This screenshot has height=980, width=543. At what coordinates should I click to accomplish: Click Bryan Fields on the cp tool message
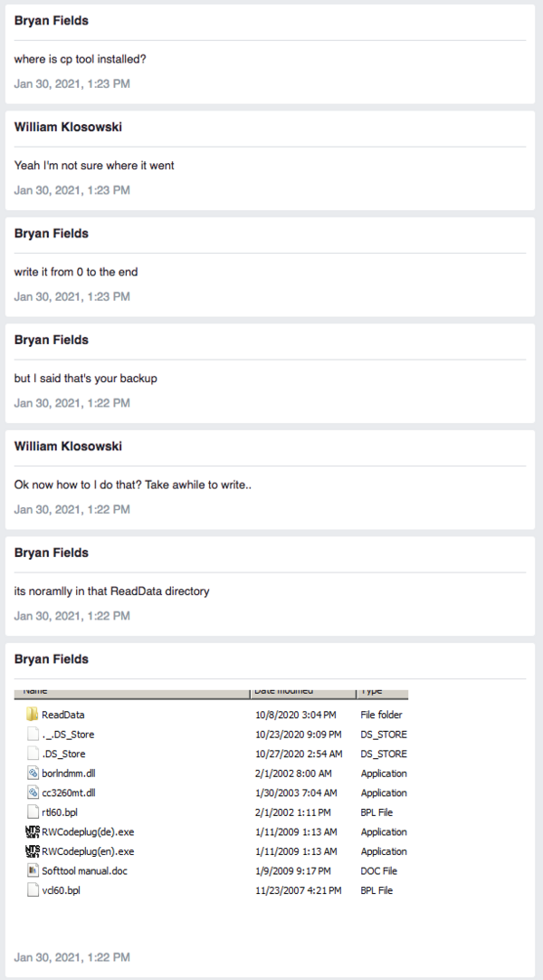52,21
